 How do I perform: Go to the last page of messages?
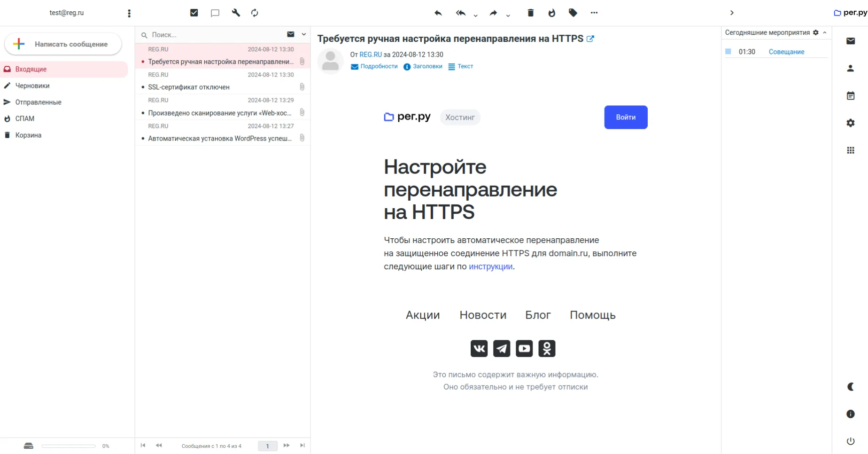(302, 446)
